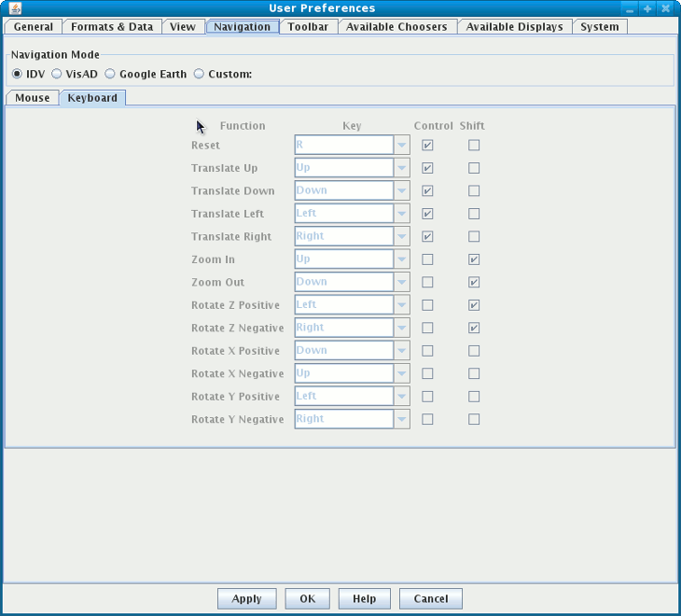The image size is (681, 616).
Task: Expand the Rotate Y Negative key dropdown
Action: pyautogui.click(x=402, y=419)
